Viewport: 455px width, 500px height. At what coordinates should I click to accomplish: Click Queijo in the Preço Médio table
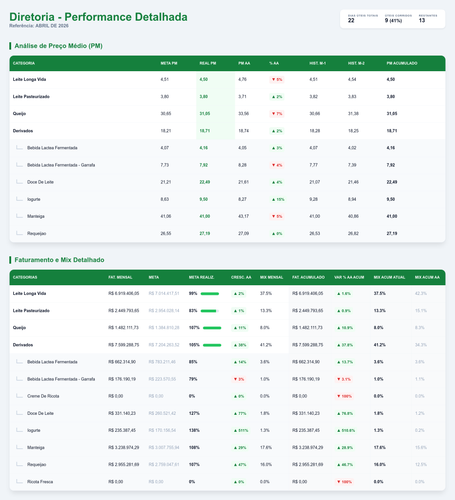point(19,114)
